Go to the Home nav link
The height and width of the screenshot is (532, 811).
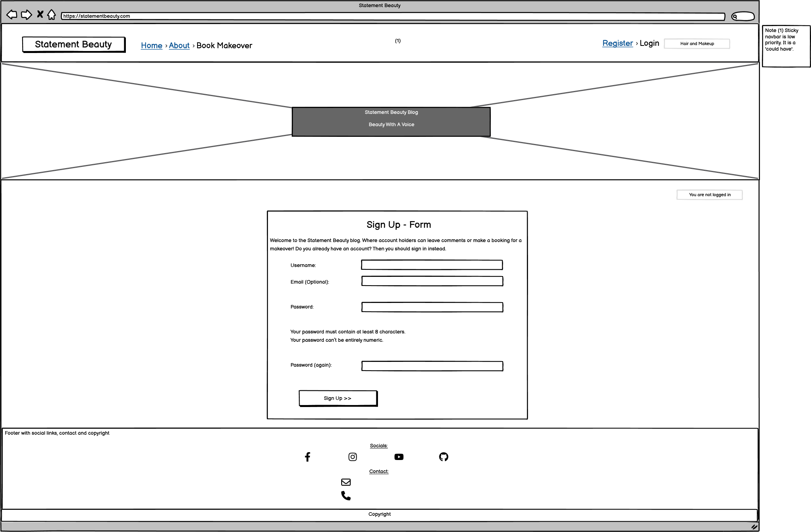(152, 45)
